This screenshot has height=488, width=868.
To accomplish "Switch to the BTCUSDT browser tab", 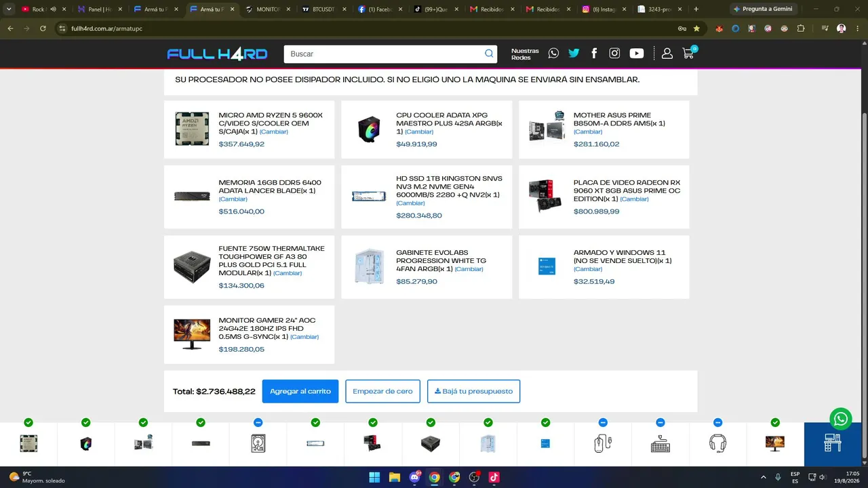I will point(323,9).
